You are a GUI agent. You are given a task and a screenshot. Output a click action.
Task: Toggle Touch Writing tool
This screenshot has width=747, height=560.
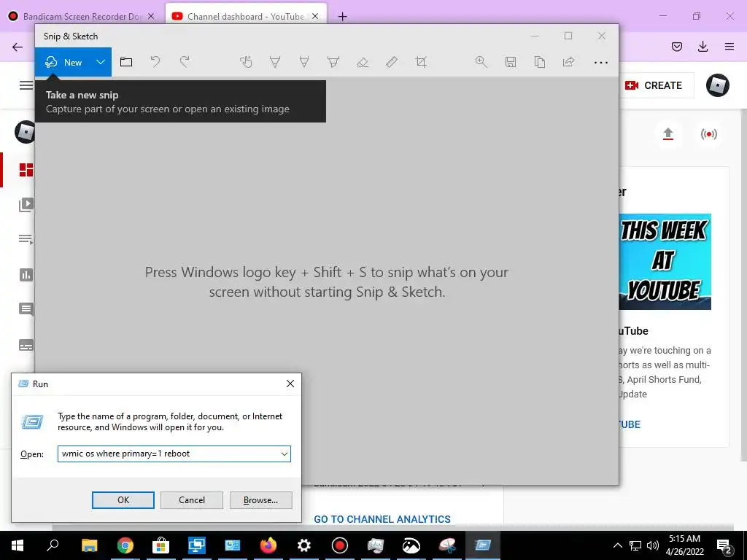pos(246,62)
